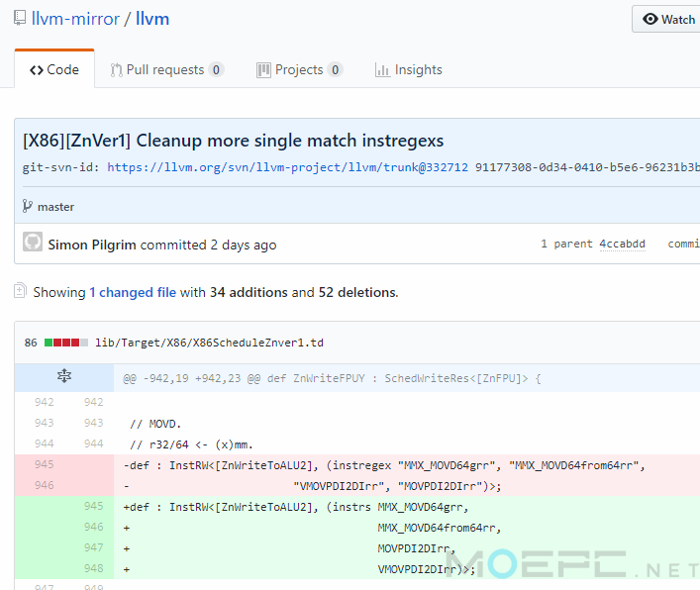Screen dimensions: 700x590
Task: Click the '// r32/64 <- (x)mm.' line
Action: (x=191, y=444)
